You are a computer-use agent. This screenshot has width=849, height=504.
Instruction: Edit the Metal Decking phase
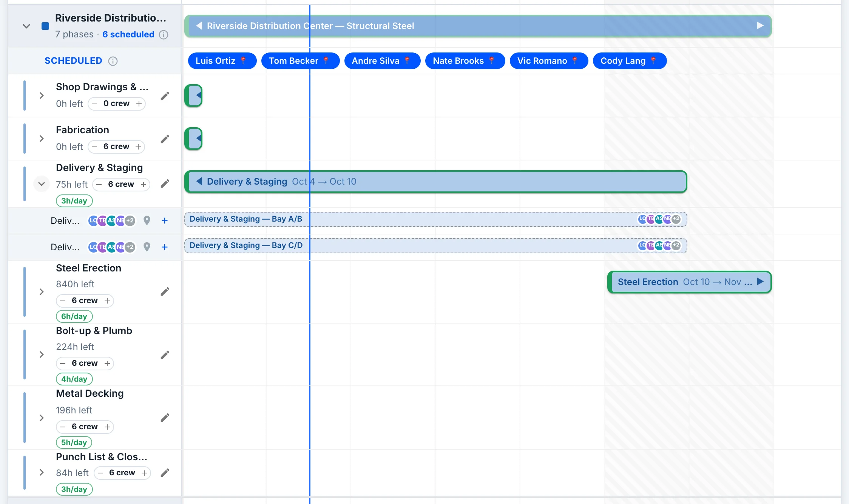click(x=165, y=418)
